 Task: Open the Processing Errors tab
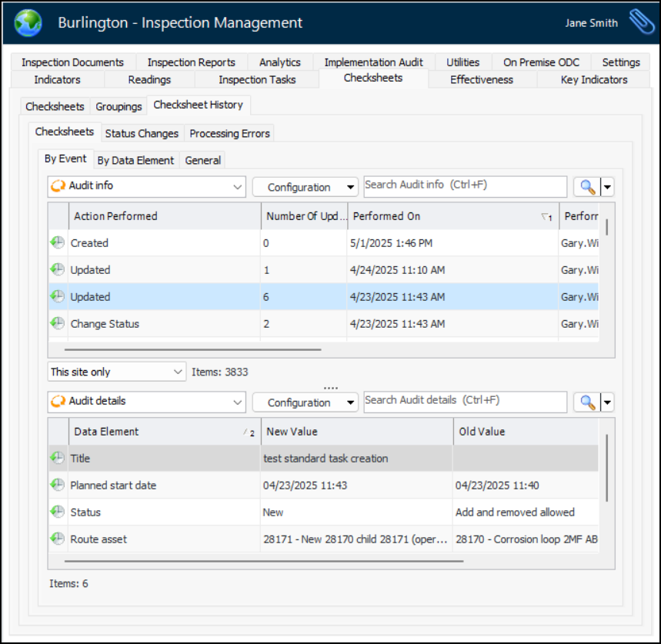[x=229, y=133]
